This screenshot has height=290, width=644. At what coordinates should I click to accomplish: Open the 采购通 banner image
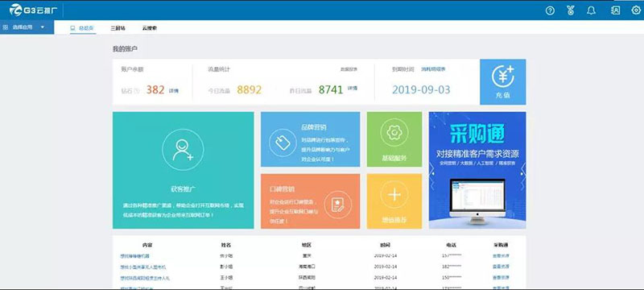[477, 170]
